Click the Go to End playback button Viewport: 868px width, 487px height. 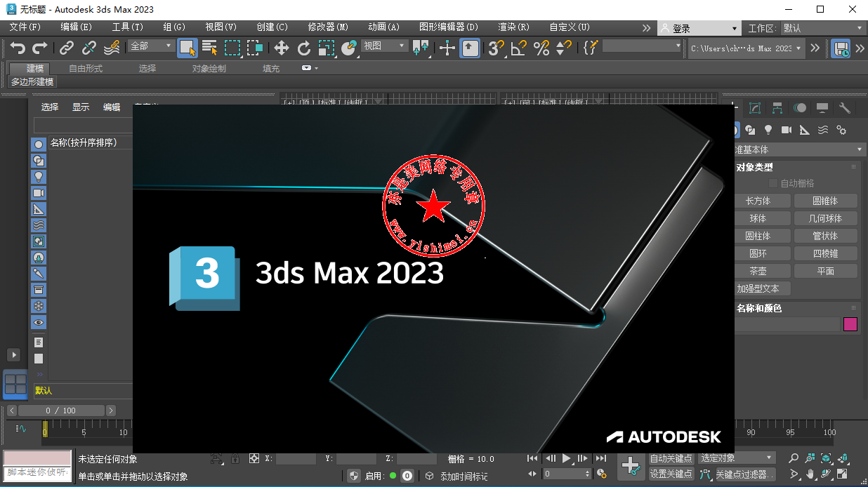coord(600,458)
